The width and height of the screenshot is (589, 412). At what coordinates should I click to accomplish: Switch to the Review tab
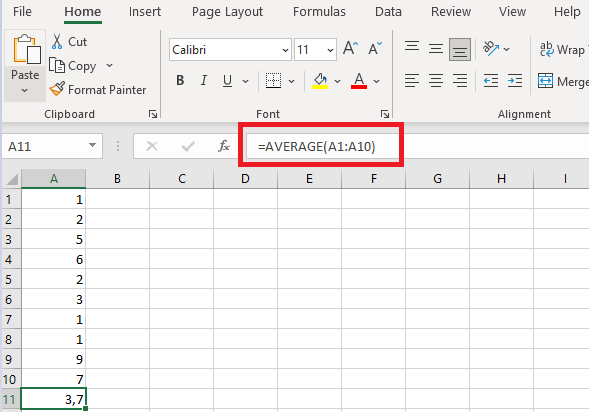(x=451, y=12)
